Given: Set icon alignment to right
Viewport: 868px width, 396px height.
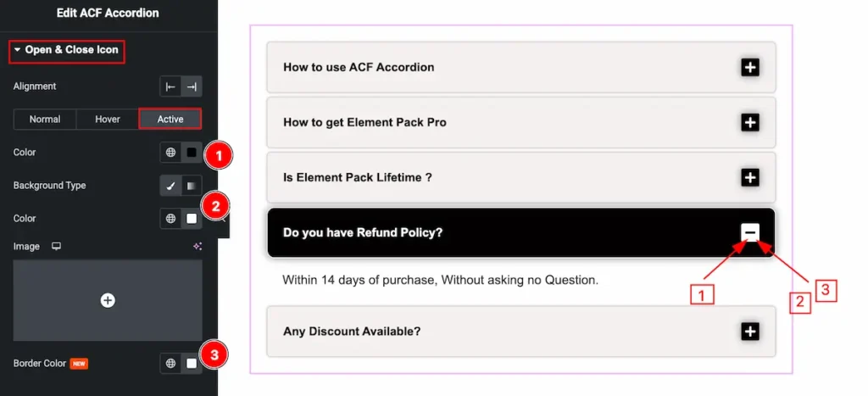Looking at the screenshot, I should (192, 86).
